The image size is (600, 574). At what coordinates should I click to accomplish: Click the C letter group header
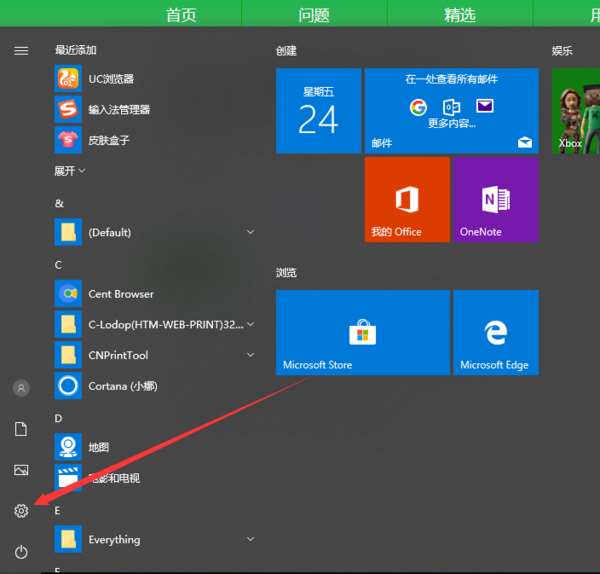pos(58,265)
